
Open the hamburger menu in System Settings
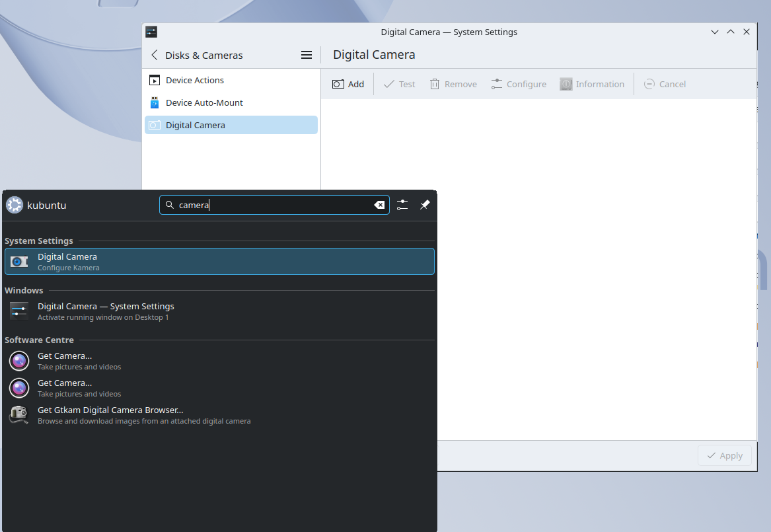pyautogui.click(x=307, y=55)
